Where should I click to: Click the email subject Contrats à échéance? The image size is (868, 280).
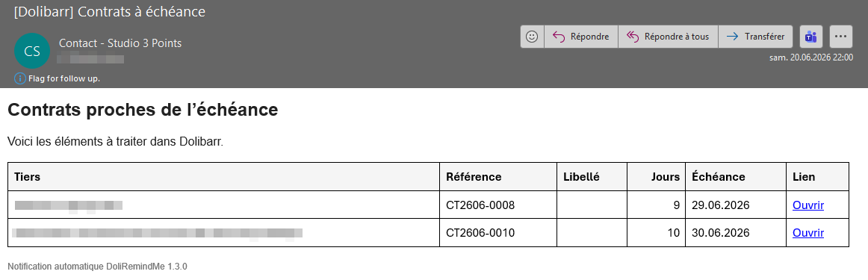click(110, 12)
